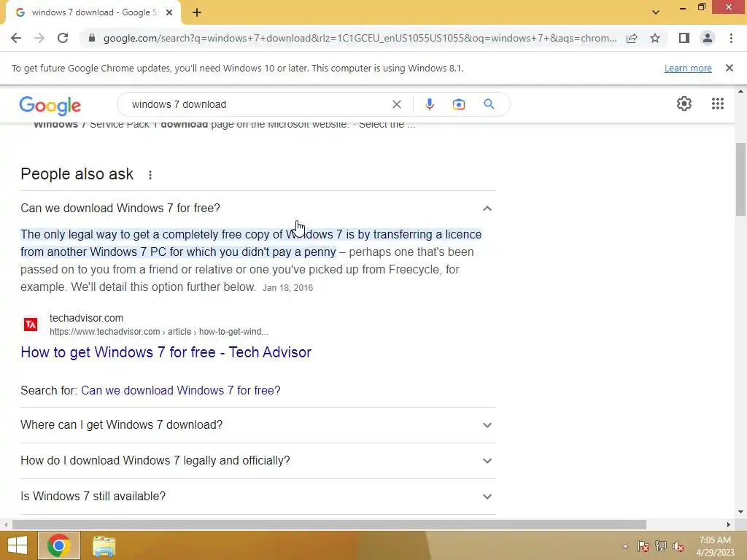Collapse 'Can we download Windows 7 for free?'
This screenshot has height=560, width=747.
(x=258, y=208)
